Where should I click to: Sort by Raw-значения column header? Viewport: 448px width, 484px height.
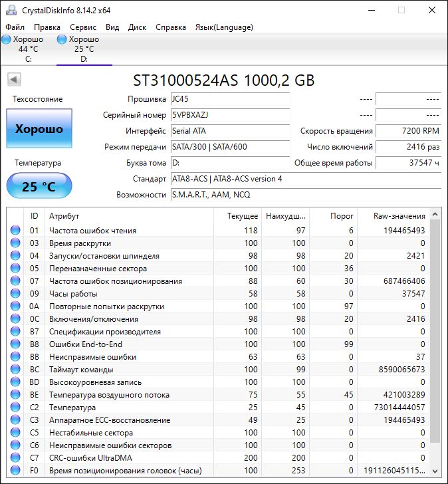coord(399,216)
